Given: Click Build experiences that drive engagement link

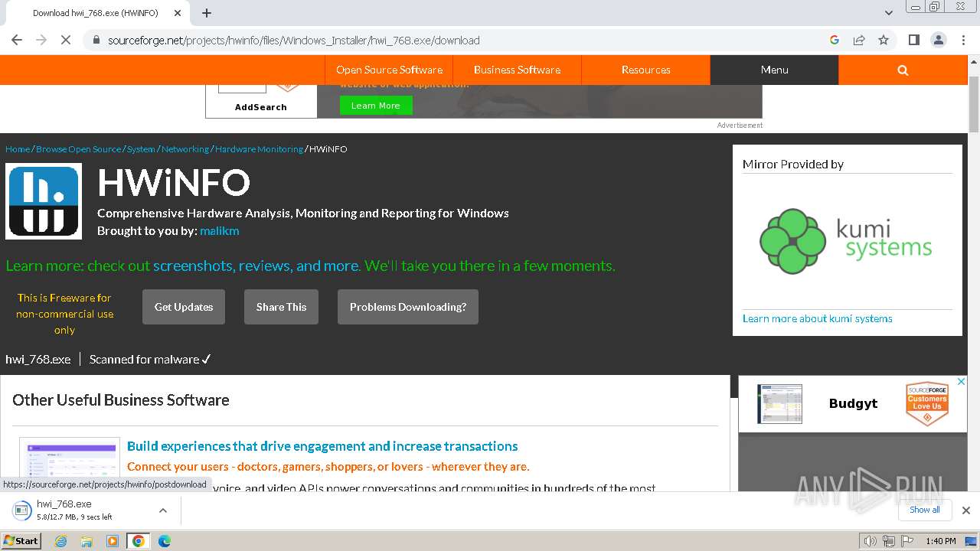Looking at the screenshot, I should click(x=322, y=446).
